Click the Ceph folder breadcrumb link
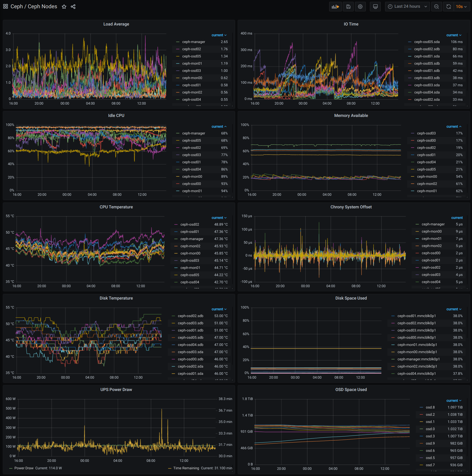 [17, 7]
